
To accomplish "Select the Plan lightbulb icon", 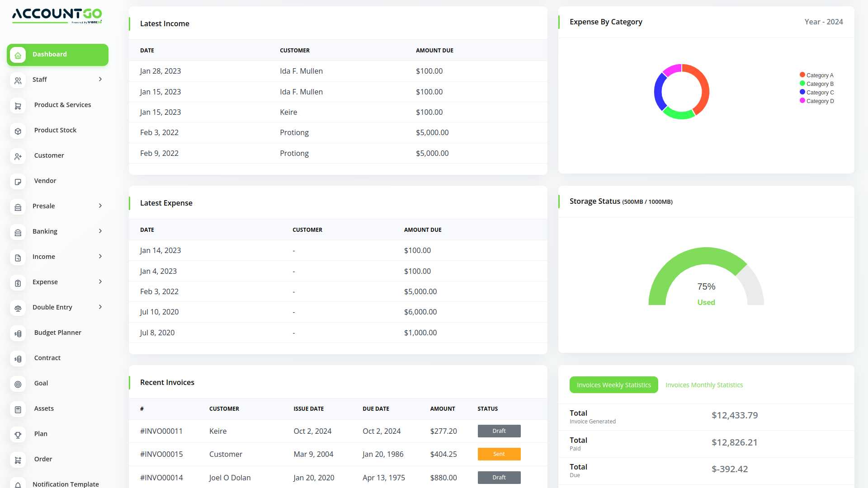I will (x=18, y=435).
